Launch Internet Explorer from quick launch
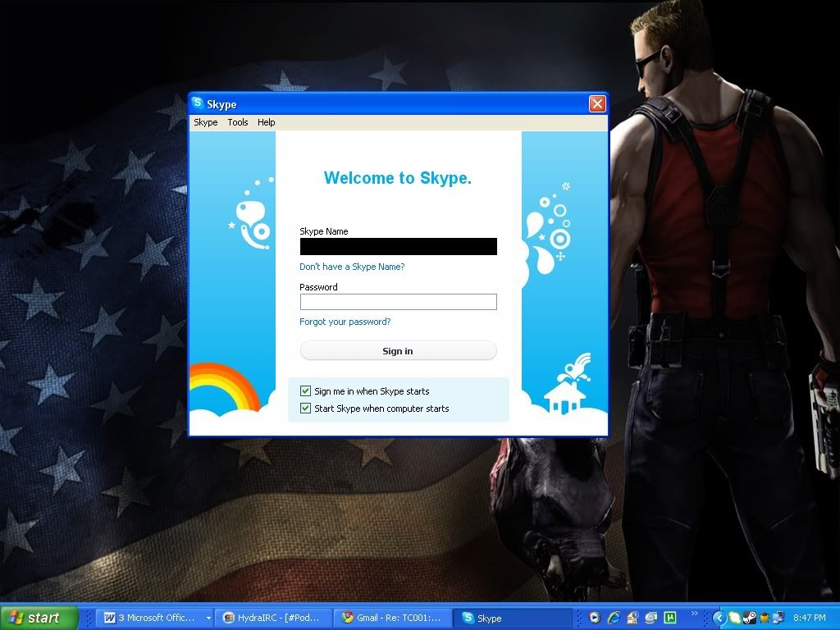 click(x=614, y=618)
